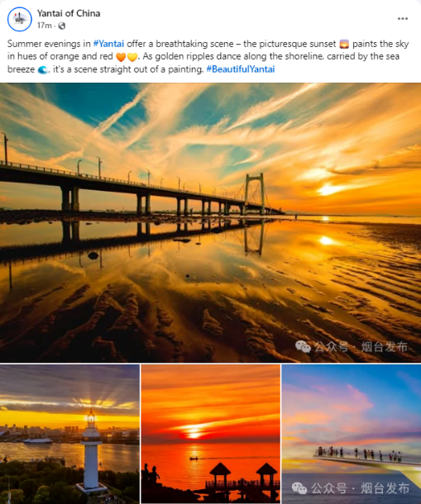
Task: Open the white lighthouse photo
Action: [69, 435]
